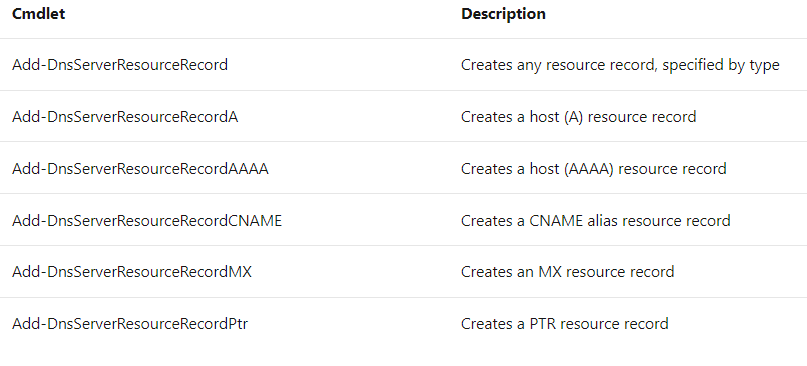Select Add-DnsServerResourceRecord cmdlet name

[x=120, y=65]
